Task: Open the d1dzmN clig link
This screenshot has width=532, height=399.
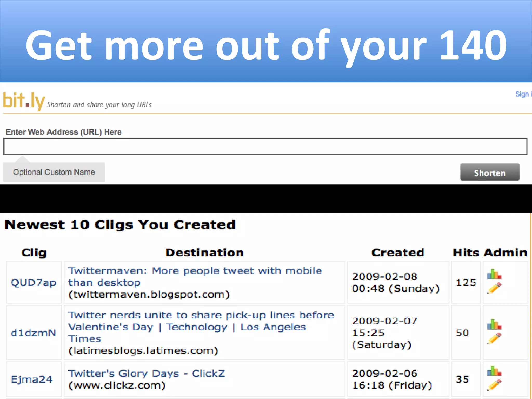Action: coord(33,333)
